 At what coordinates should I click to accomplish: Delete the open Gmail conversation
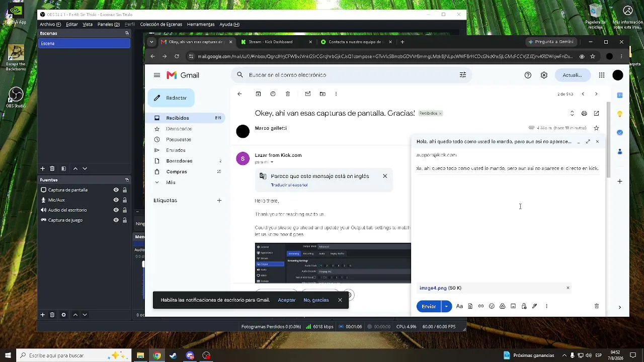(288, 94)
